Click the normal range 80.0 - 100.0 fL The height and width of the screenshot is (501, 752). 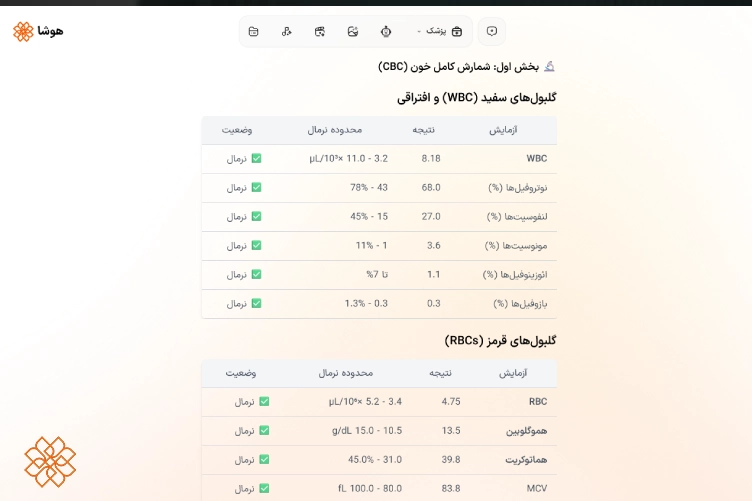click(370, 489)
